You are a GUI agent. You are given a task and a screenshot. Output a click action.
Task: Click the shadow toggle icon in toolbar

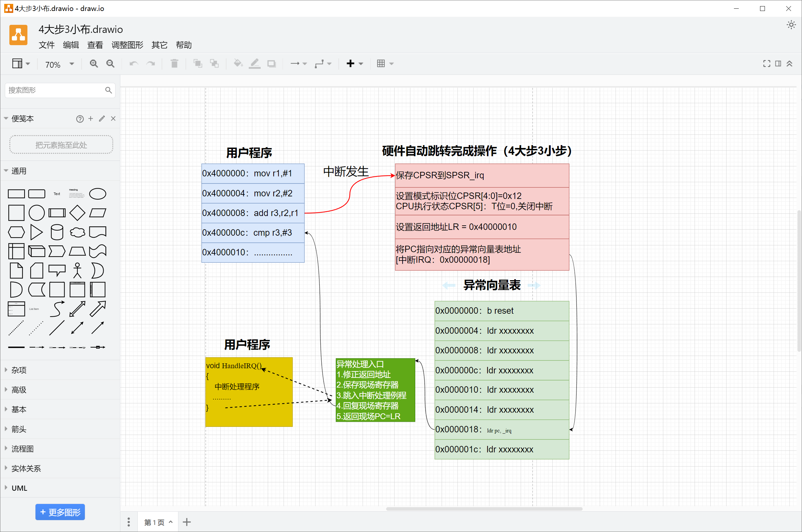click(x=271, y=64)
